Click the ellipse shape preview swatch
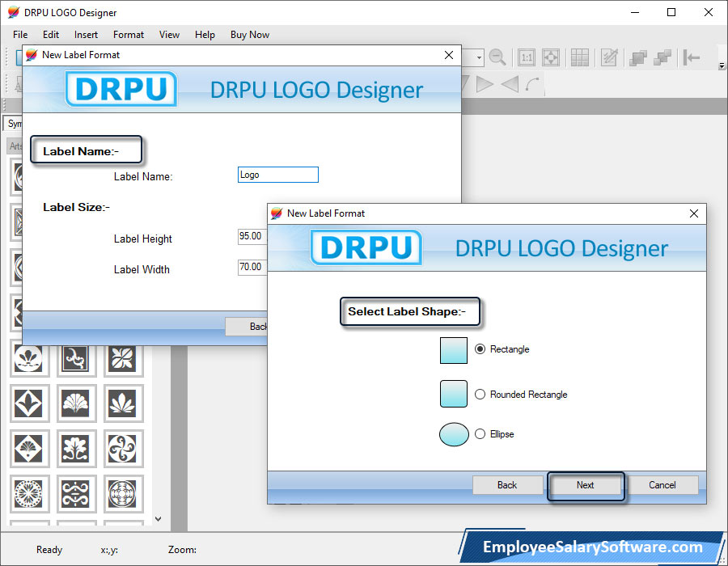Image resolution: width=728 pixels, height=566 pixels. [454, 434]
